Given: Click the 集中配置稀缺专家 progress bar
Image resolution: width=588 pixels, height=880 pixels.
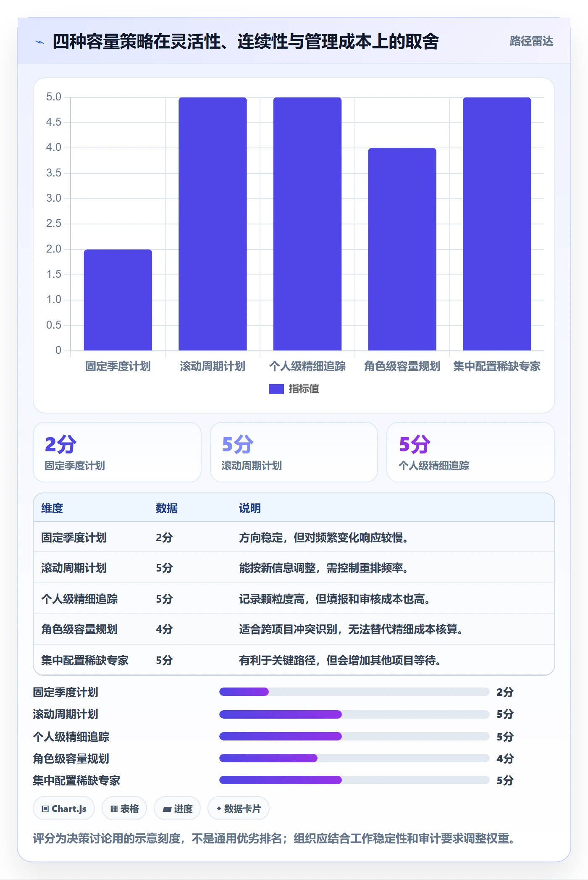Looking at the screenshot, I should coord(354,780).
